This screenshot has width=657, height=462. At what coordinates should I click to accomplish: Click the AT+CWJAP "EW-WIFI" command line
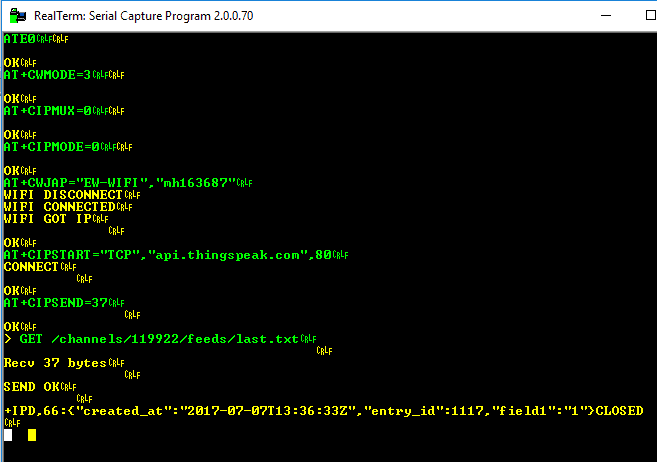pos(120,183)
